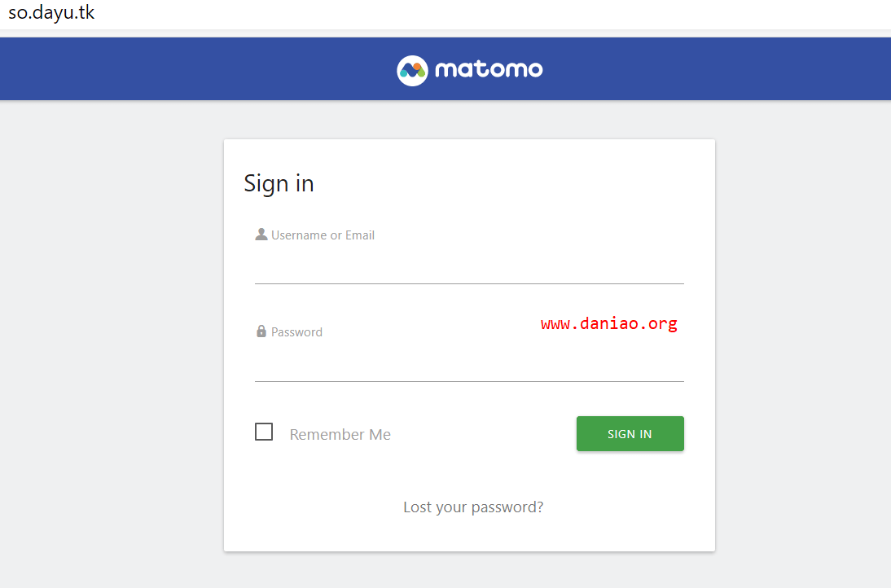Click the user silhouette icon

coord(261,234)
